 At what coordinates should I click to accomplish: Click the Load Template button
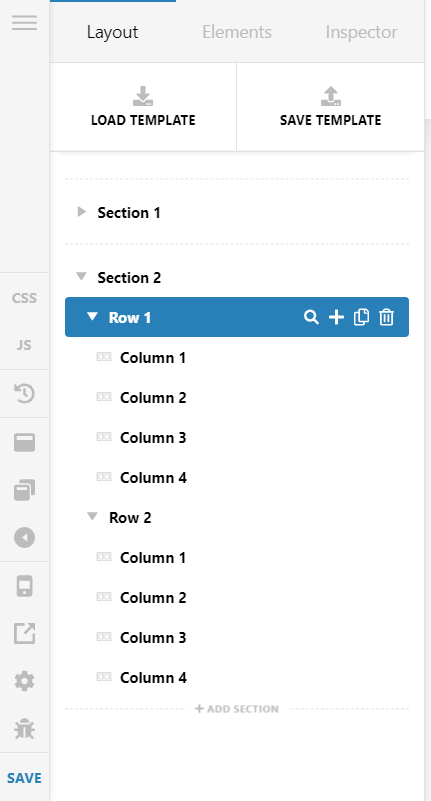pos(143,107)
